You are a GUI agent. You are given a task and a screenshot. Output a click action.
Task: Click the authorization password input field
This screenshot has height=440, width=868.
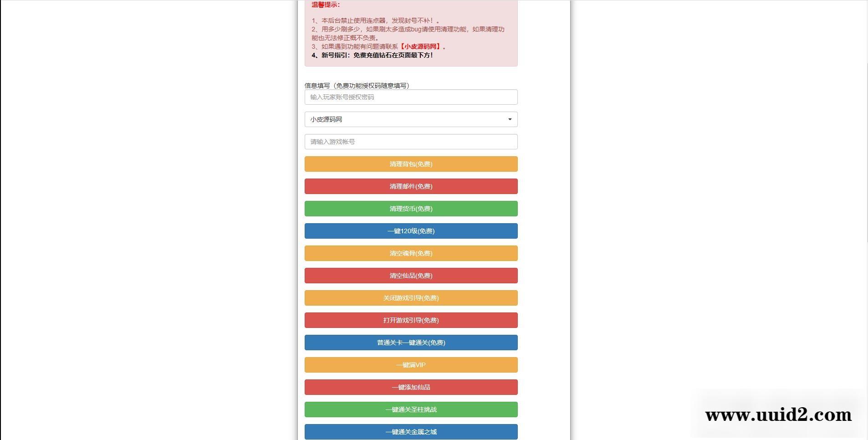pyautogui.click(x=411, y=97)
